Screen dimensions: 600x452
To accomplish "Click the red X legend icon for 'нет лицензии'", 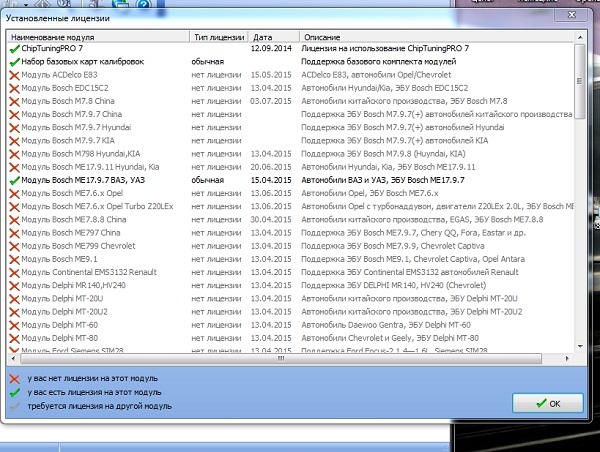I will click(13, 379).
